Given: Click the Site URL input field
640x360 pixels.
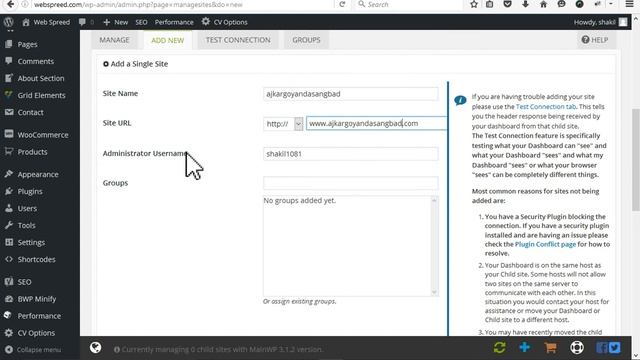Looking at the screenshot, I should 377,123.
